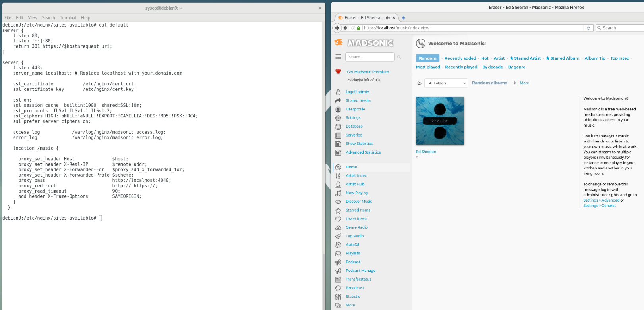The width and height of the screenshot is (644, 310).
Task: Click the Ed Sheeran Divide album cover
Action: coord(440,121)
